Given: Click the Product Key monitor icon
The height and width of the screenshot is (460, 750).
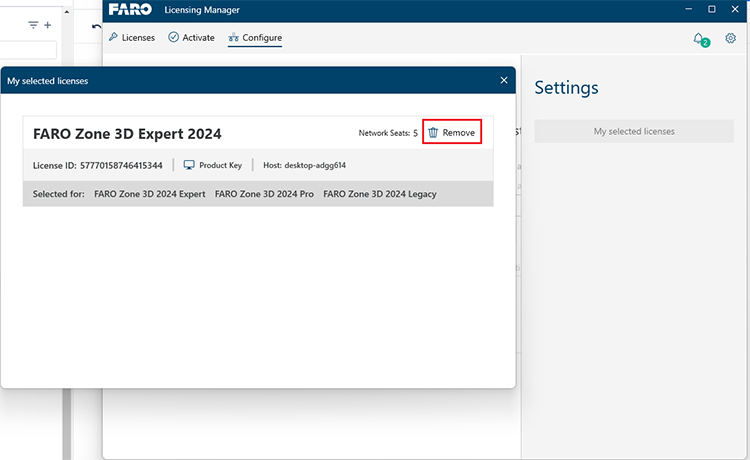Looking at the screenshot, I should pyautogui.click(x=189, y=165).
